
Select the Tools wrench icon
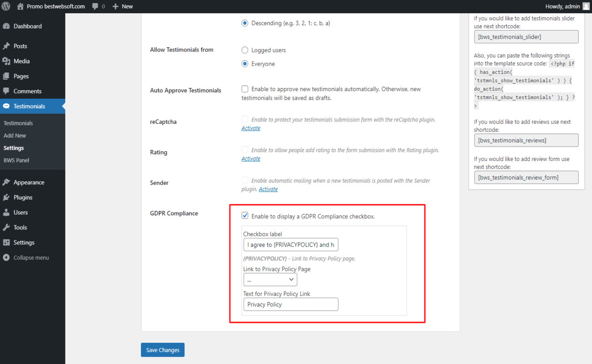6,227
